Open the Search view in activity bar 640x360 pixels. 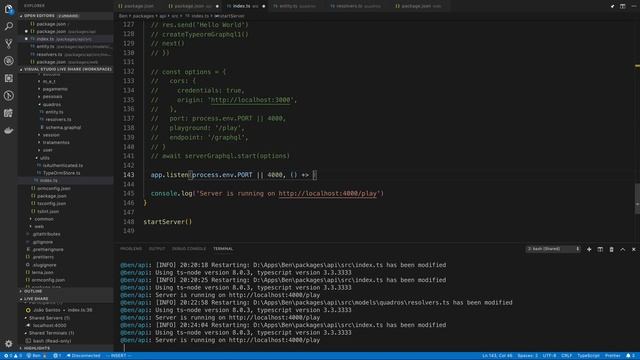(x=9, y=27)
